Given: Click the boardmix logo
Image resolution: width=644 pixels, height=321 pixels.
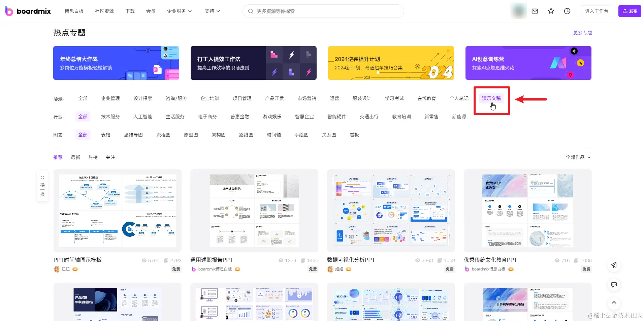Looking at the screenshot, I should point(28,11).
